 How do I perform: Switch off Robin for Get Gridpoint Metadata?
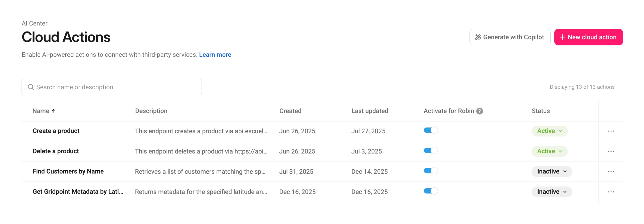431,191
